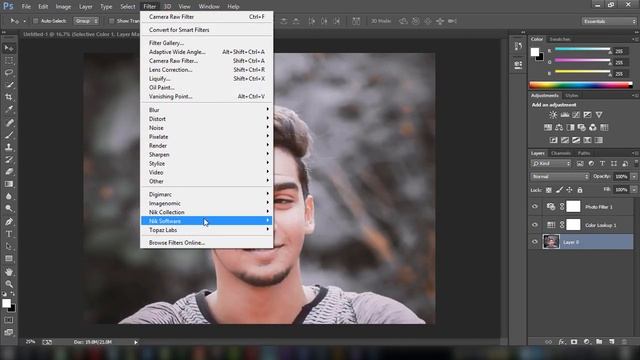Click the Opacity 100% input field

click(x=621, y=176)
